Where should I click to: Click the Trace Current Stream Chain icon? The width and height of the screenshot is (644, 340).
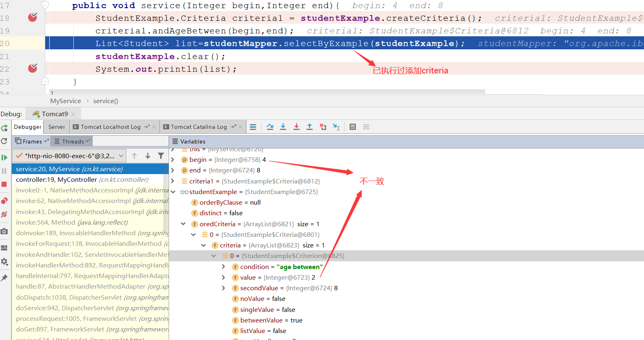[x=366, y=127]
